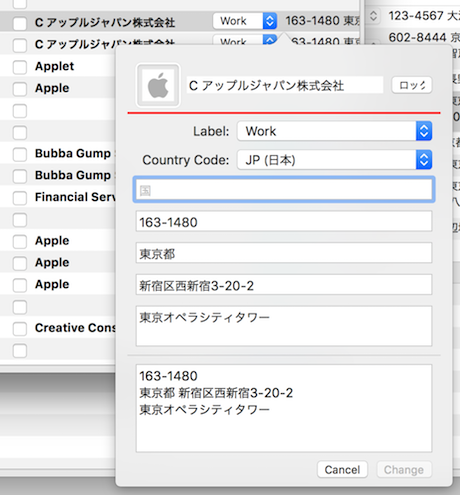Screen dimensions: 460x495
Task: Click the street field 新宿区西新宿3-20-2
Action: click(284, 285)
